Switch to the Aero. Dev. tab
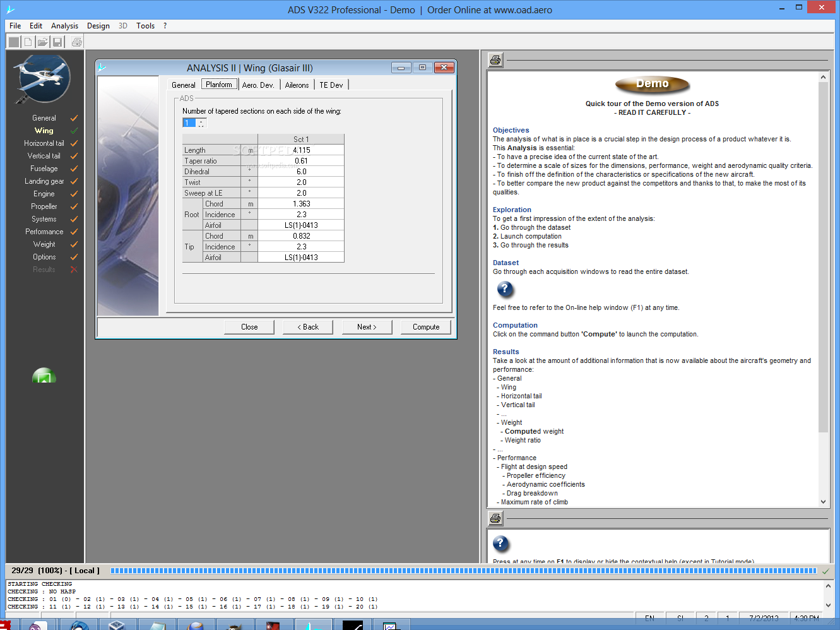This screenshot has height=630, width=840. click(258, 85)
